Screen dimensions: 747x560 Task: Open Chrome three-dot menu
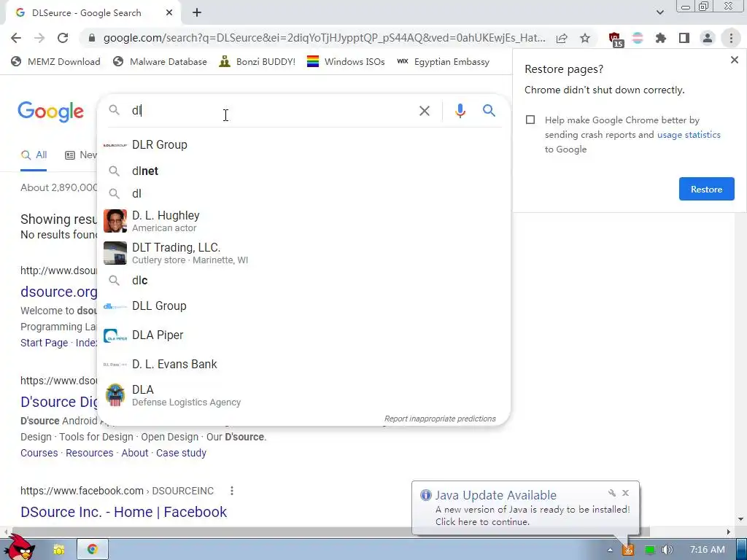(731, 38)
